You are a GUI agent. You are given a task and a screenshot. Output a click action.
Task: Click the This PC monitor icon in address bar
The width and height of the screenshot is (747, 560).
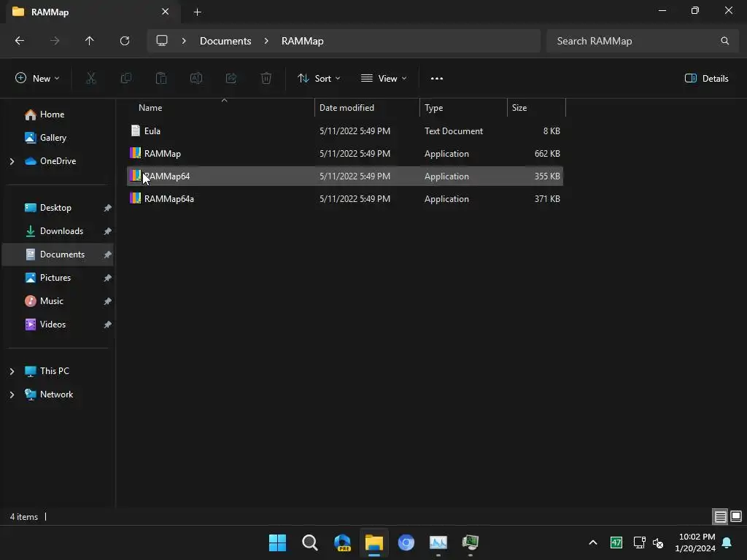click(162, 41)
